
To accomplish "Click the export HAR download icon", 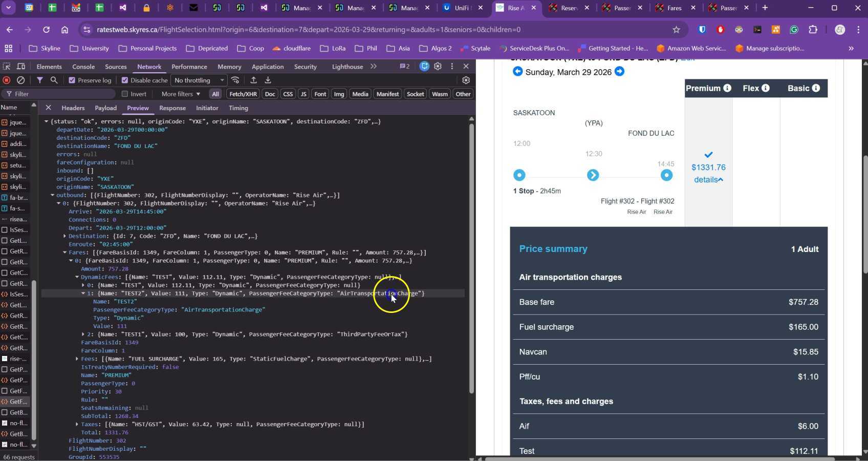I will click(268, 80).
